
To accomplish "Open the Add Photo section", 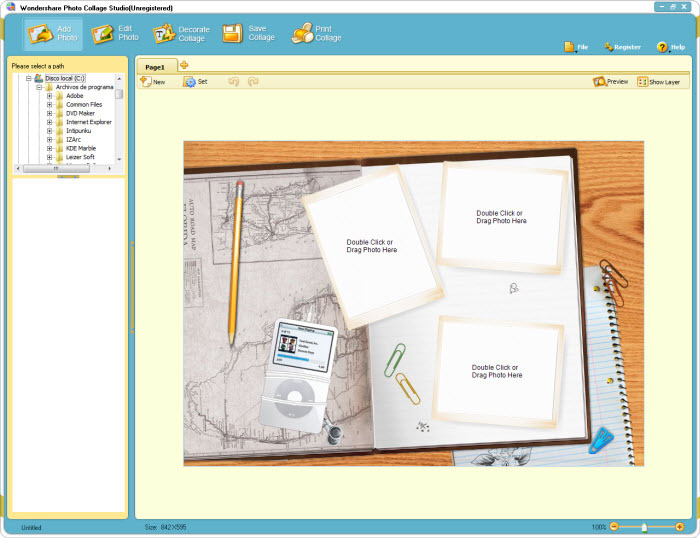I will pyautogui.click(x=53, y=33).
